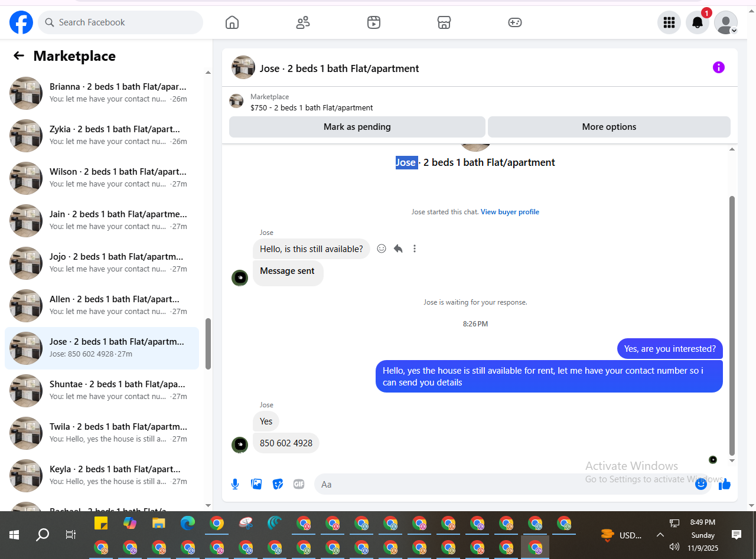
Task: Open Windows Task View
Action: [70, 535]
